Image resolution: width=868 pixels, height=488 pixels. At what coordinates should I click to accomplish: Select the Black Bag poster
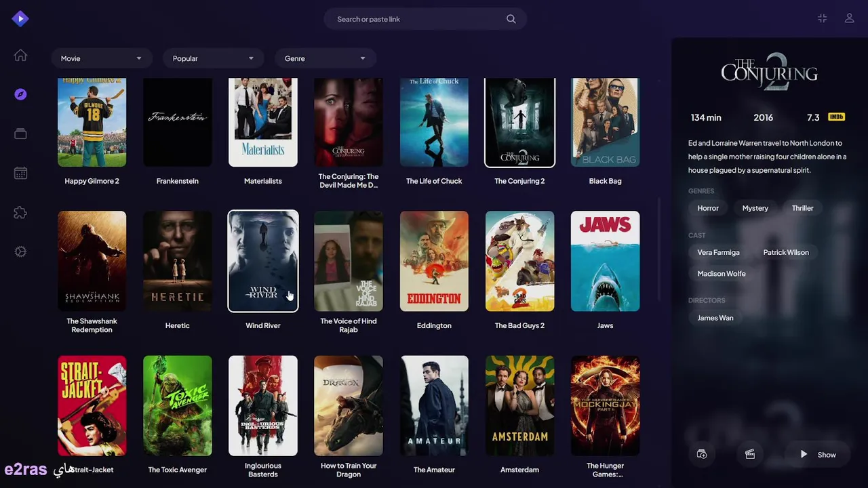tap(605, 122)
